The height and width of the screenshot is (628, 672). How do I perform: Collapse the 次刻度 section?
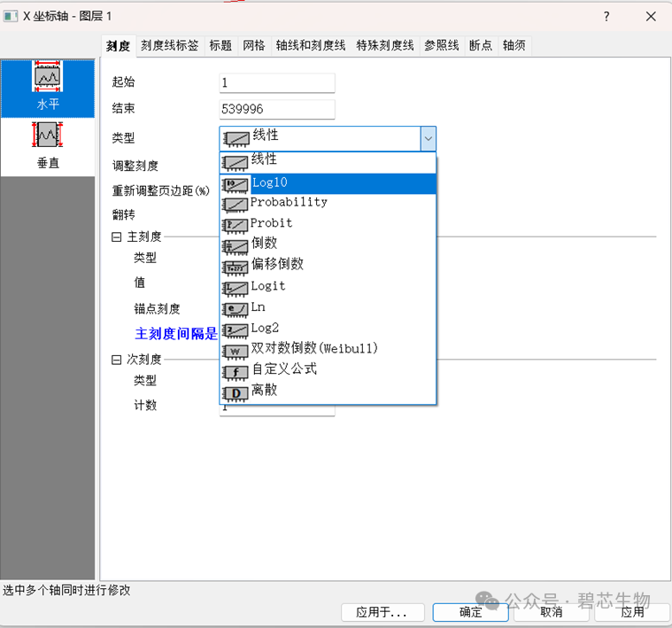point(116,360)
